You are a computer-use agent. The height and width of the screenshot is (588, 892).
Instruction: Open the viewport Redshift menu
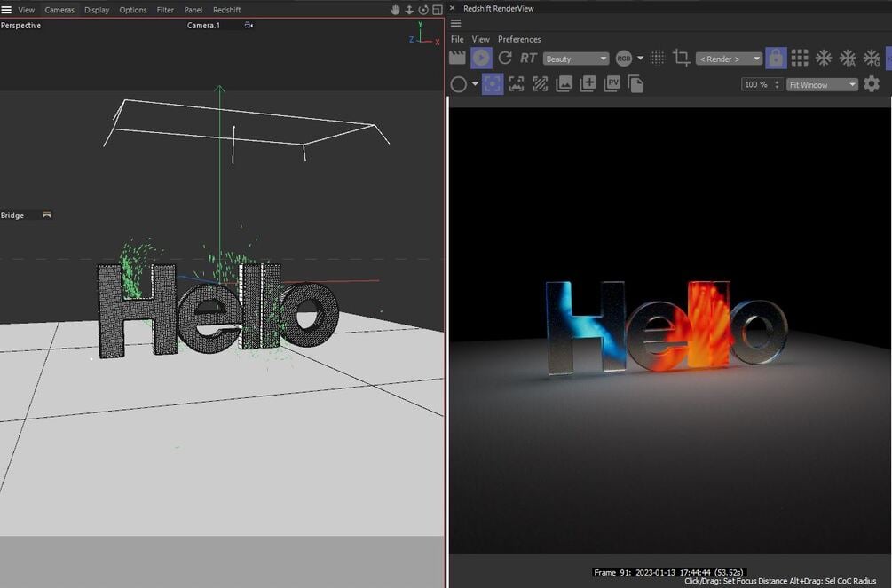click(226, 10)
